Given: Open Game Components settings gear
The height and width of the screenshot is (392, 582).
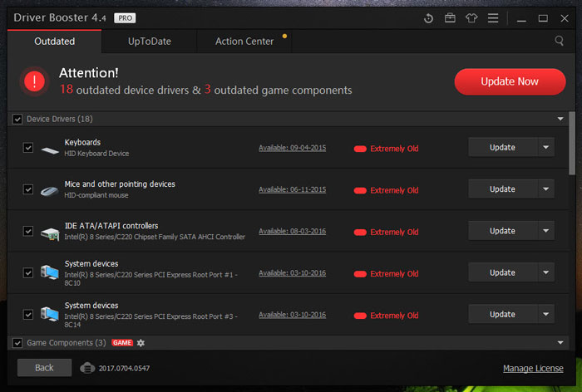Looking at the screenshot, I should click(x=141, y=343).
